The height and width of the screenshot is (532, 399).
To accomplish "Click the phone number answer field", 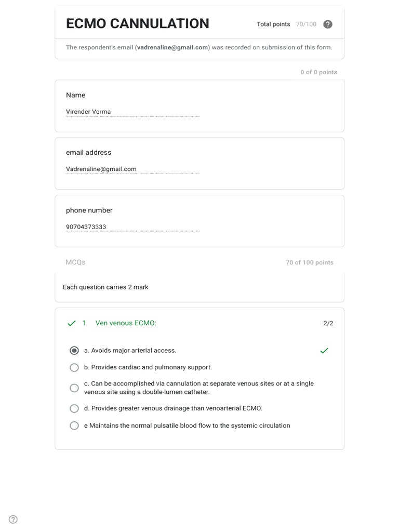I will 132,227.
